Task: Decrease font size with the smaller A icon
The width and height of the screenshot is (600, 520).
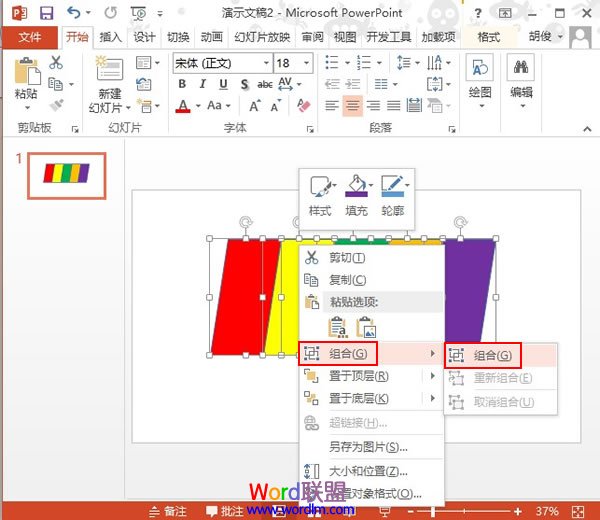Action: coord(276,106)
